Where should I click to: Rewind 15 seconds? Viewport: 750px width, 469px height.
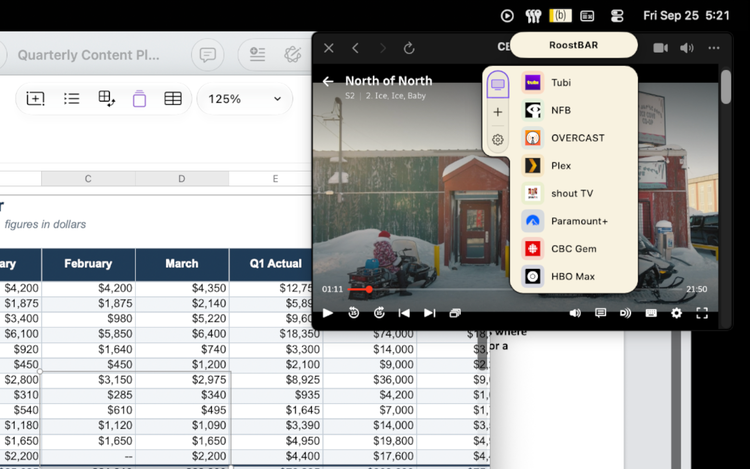(x=353, y=313)
